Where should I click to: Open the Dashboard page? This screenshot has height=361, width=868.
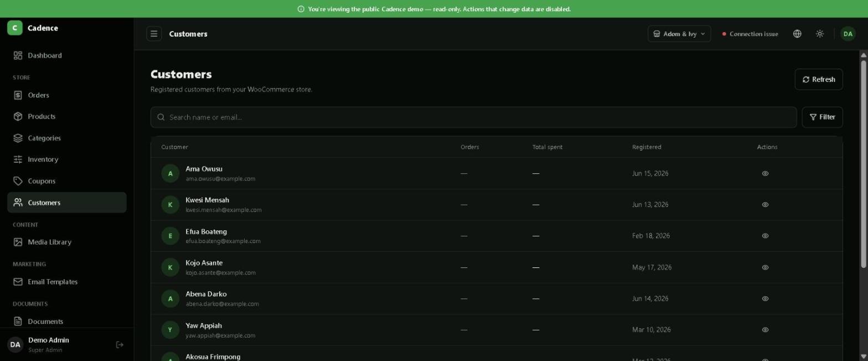67,55
